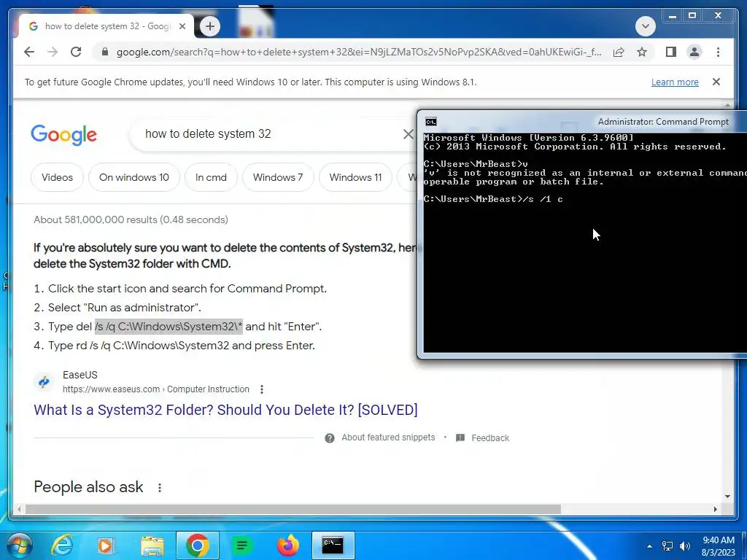The image size is (747, 560).
Task: Click the scrollbar left arrow button
Action: 18,509
